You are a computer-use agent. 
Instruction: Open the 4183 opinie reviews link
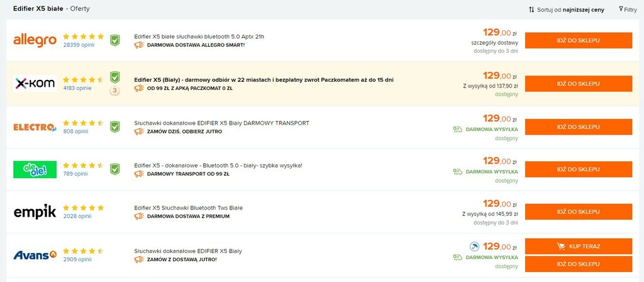(x=77, y=88)
